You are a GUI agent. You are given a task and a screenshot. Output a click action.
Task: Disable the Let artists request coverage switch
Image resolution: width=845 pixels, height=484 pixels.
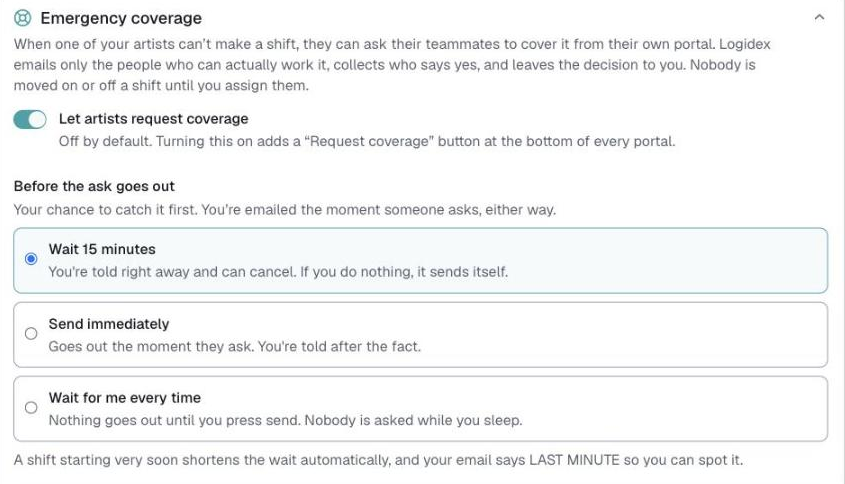30,120
